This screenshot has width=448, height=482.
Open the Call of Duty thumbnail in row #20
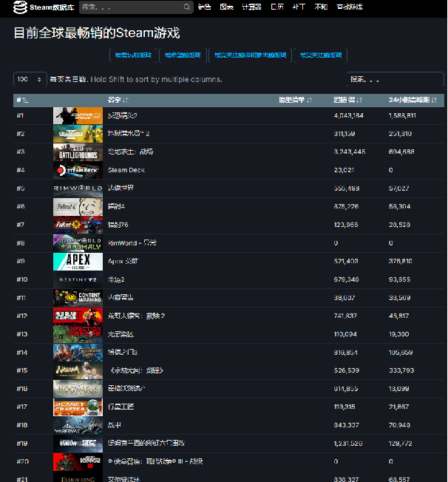click(78, 461)
